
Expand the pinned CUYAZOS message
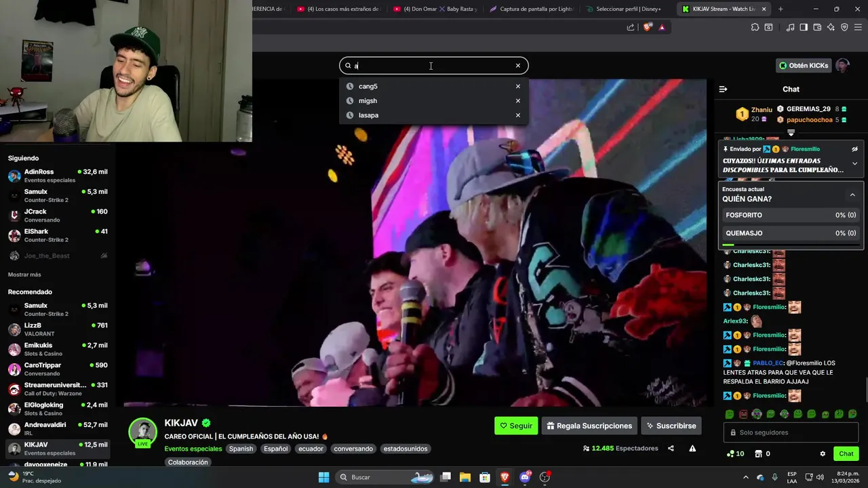pos(854,163)
